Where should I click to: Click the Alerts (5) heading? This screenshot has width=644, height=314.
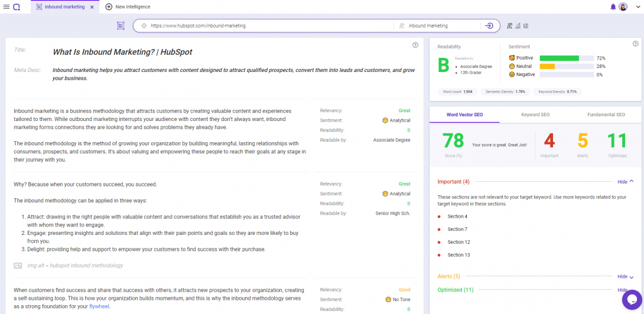pos(449,276)
